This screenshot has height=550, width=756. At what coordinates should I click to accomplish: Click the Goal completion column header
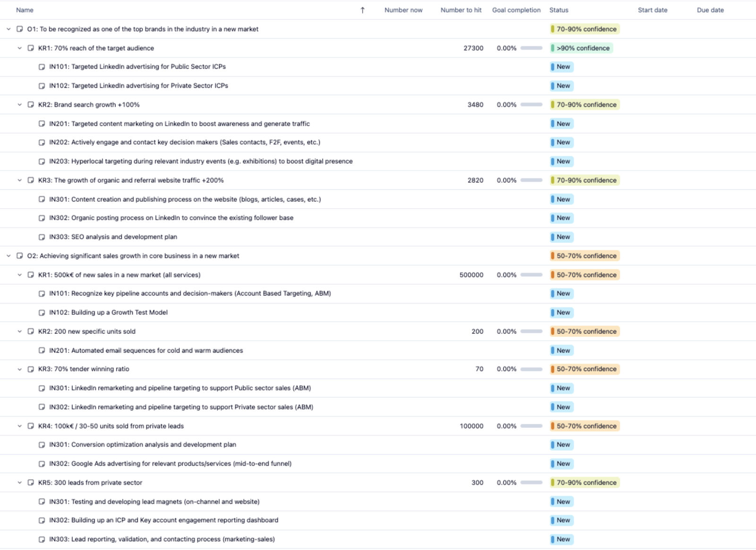pyautogui.click(x=516, y=10)
